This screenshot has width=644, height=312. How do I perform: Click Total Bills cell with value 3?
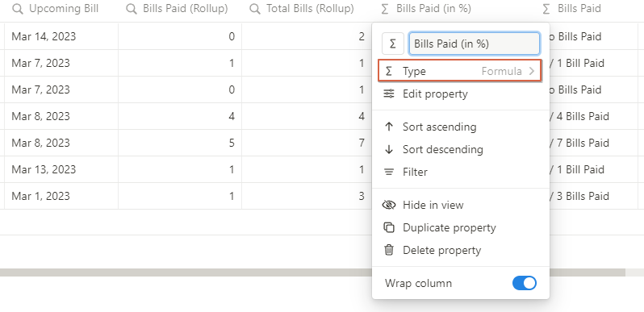tap(307, 196)
